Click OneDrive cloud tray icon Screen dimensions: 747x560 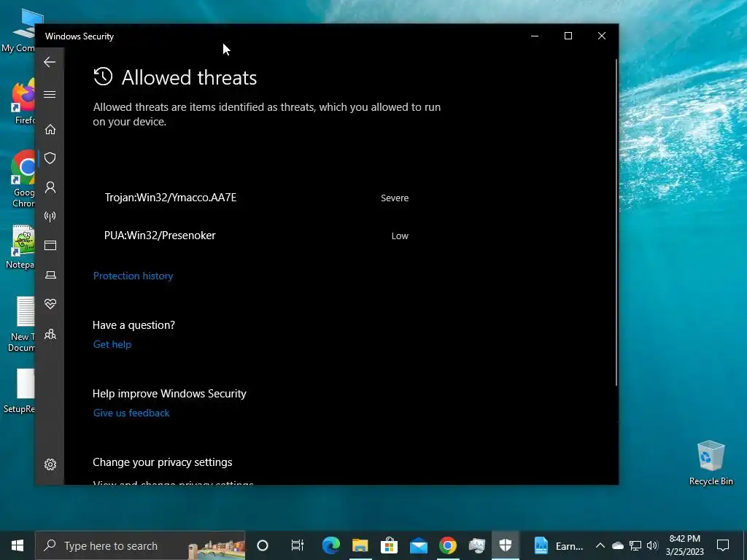[617, 545]
